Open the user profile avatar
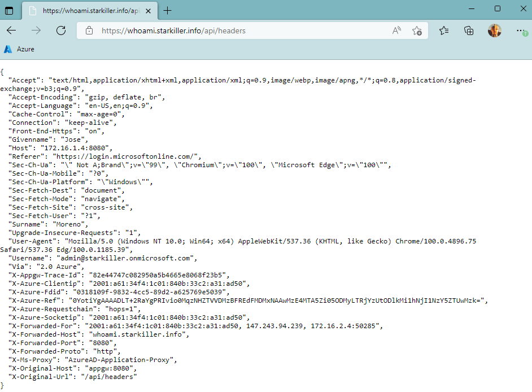The image size is (532, 392). pos(494,31)
